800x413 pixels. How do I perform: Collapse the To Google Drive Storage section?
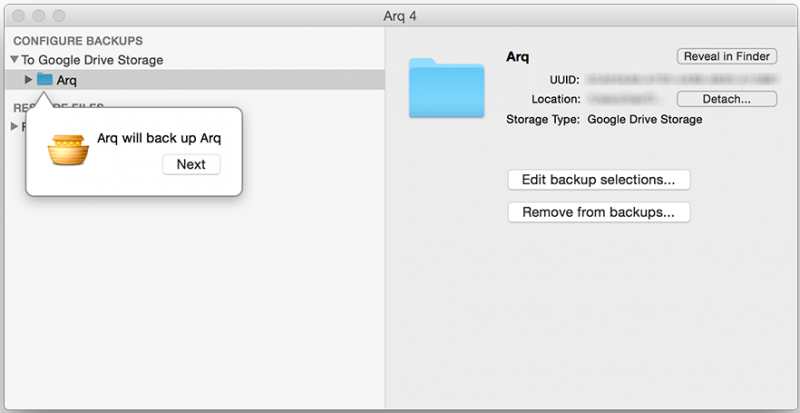click(15, 60)
